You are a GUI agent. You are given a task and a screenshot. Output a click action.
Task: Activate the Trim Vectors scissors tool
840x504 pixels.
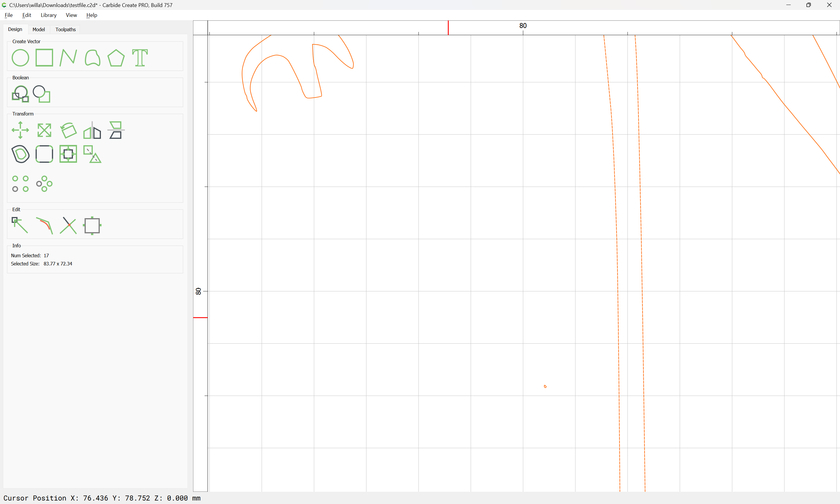(68, 225)
